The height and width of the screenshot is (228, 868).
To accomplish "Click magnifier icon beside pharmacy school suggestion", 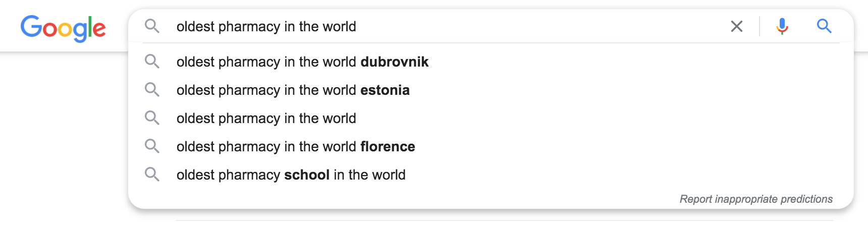I will click(152, 175).
